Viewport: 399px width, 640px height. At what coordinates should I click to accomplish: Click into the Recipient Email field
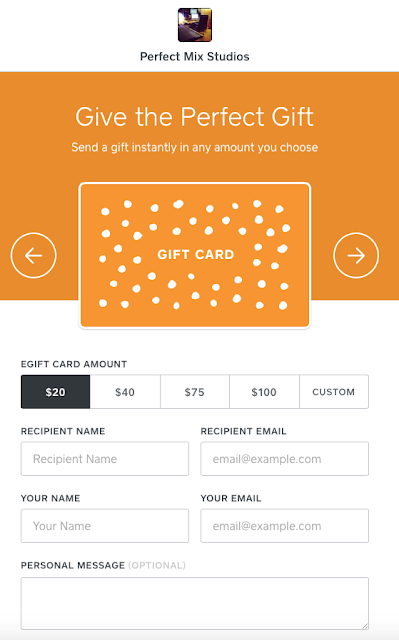[x=284, y=459]
